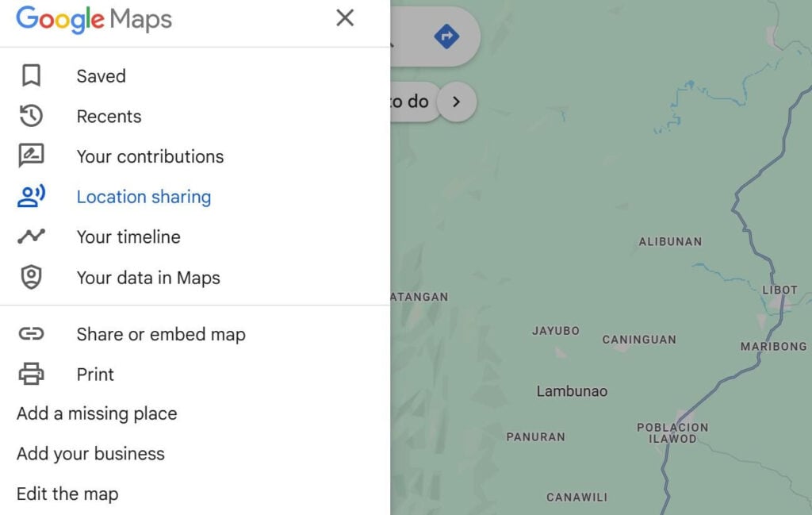
Task: Expand category chips with right chevron
Action: coord(456,102)
